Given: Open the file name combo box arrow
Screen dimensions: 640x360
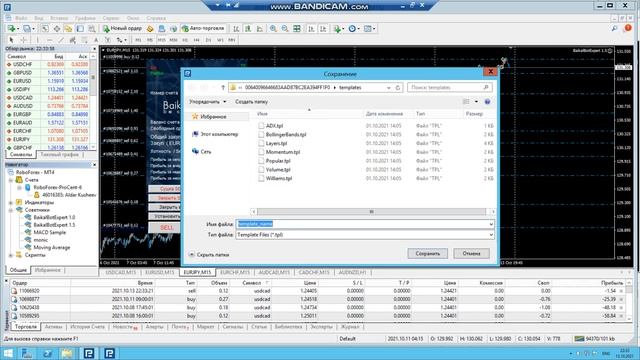Looking at the screenshot, I should click(x=491, y=224).
